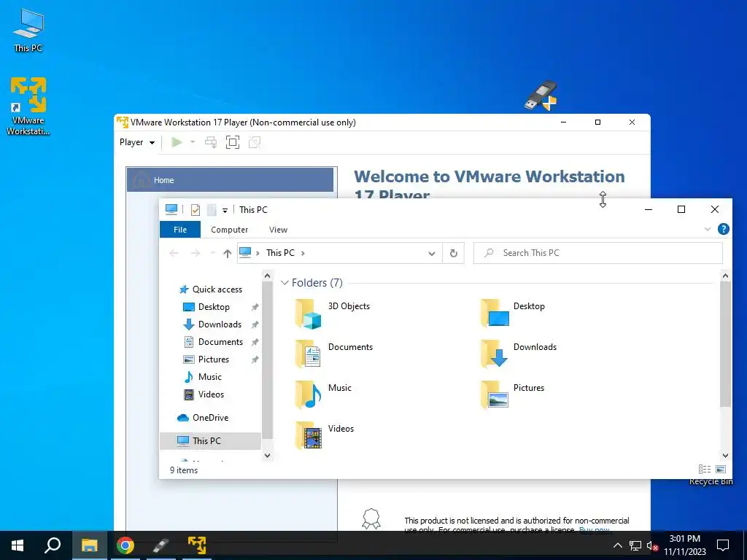
Task: Open the Player menu in VMware
Action: pos(137,142)
